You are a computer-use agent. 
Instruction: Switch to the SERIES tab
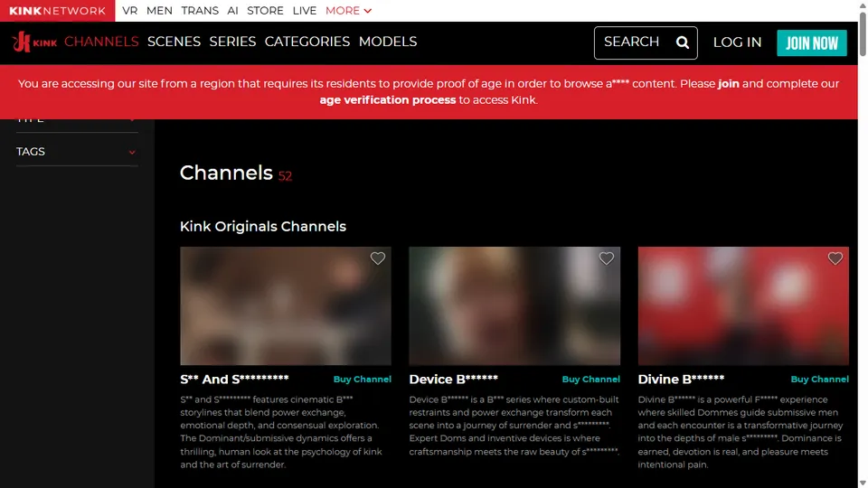tap(232, 42)
